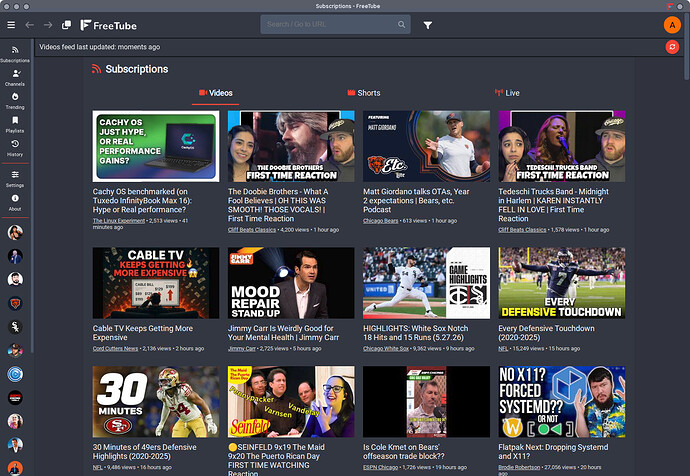Open History in sidebar
The image size is (690, 476).
point(15,148)
